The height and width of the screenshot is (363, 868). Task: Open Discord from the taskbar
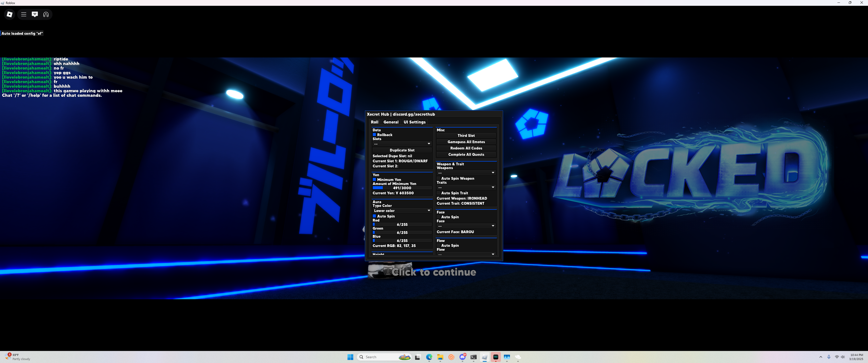coord(463,357)
